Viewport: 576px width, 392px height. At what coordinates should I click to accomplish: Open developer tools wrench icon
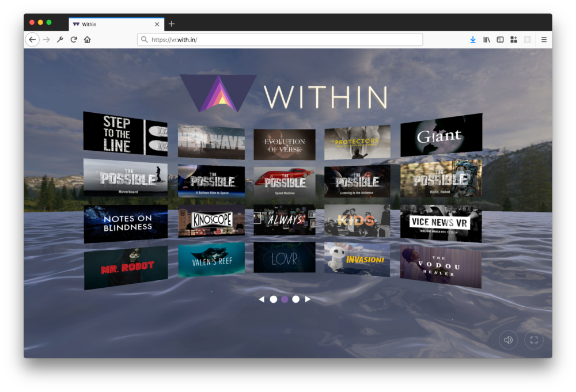pyautogui.click(x=60, y=40)
